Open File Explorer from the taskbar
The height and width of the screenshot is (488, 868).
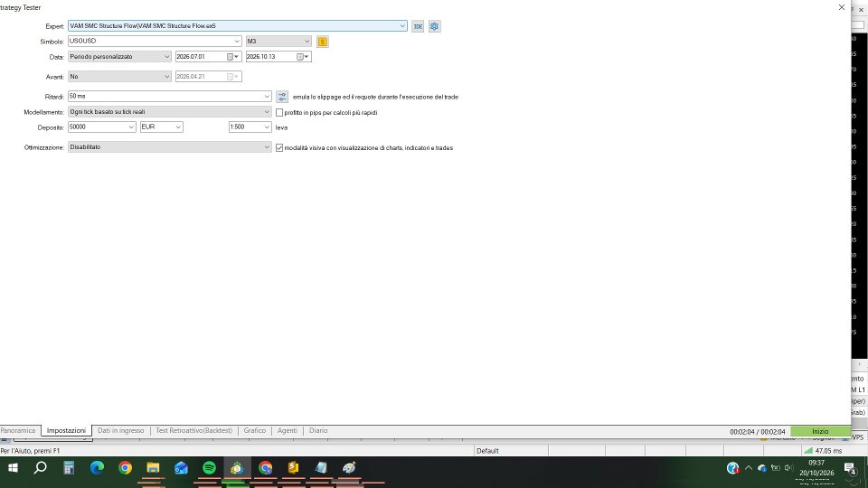pos(154,468)
